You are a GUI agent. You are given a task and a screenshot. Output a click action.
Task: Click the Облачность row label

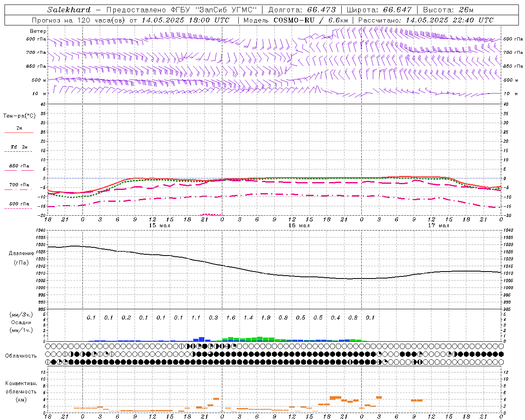coord(21,356)
